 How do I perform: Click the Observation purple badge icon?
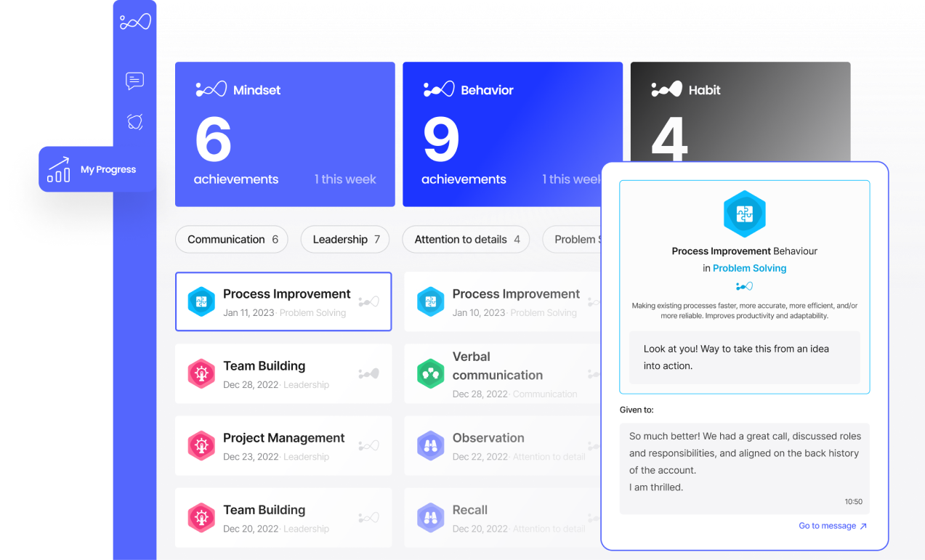click(431, 445)
